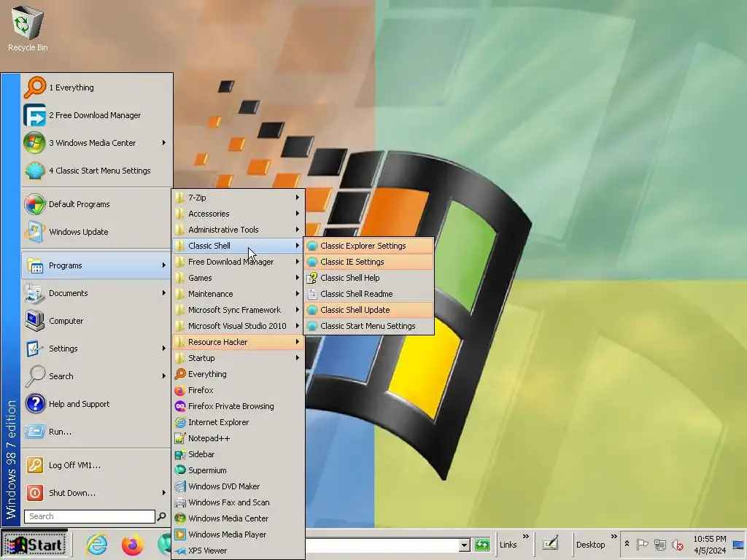Open Classic Start Menu Settings in submenu
The height and width of the screenshot is (560, 747).
click(369, 326)
